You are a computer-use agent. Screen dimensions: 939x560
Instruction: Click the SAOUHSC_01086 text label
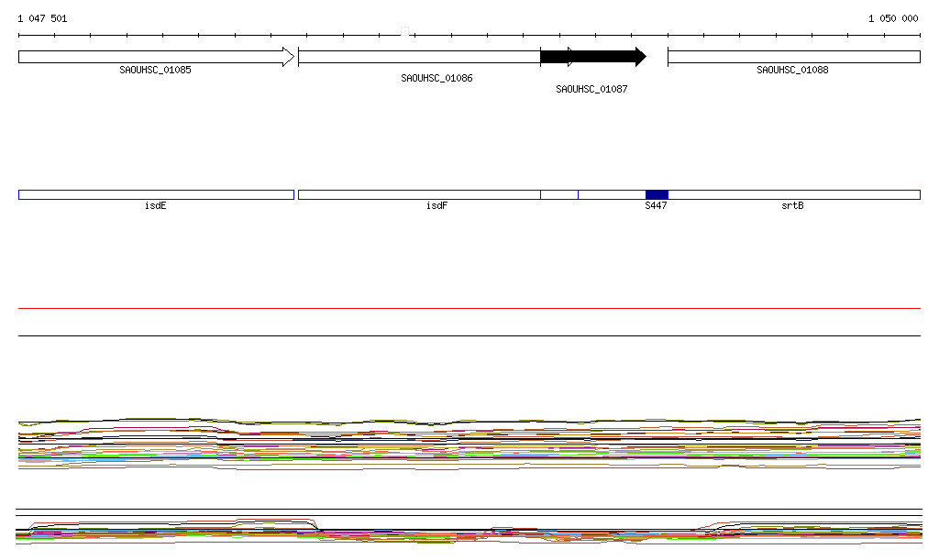[x=436, y=79]
